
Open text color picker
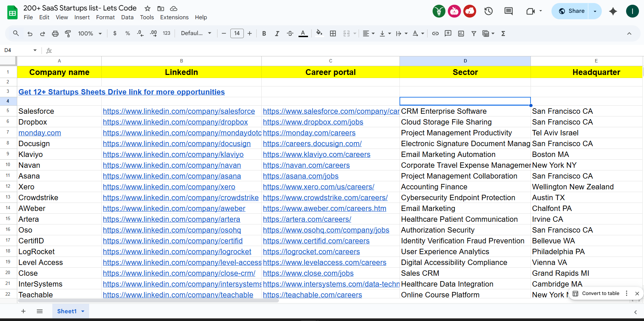pyautogui.click(x=303, y=33)
